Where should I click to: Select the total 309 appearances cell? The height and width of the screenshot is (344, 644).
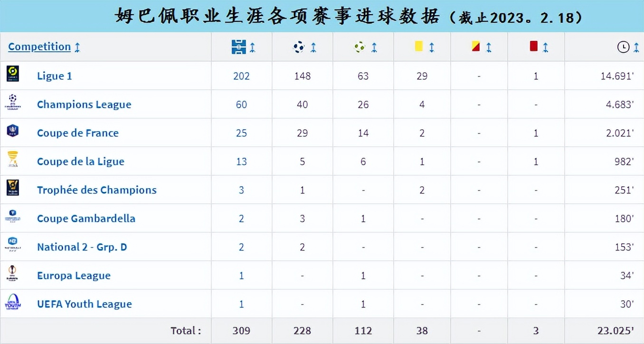pos(241,331)
